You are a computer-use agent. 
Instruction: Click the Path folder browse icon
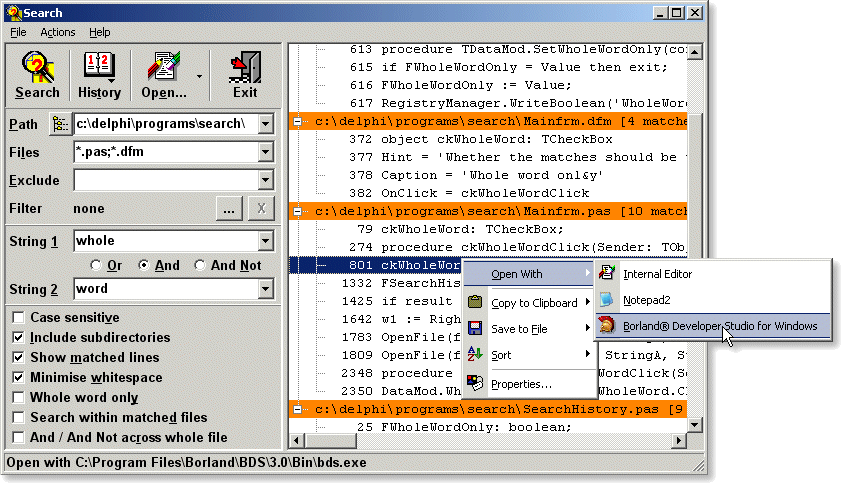click(60, 124)
